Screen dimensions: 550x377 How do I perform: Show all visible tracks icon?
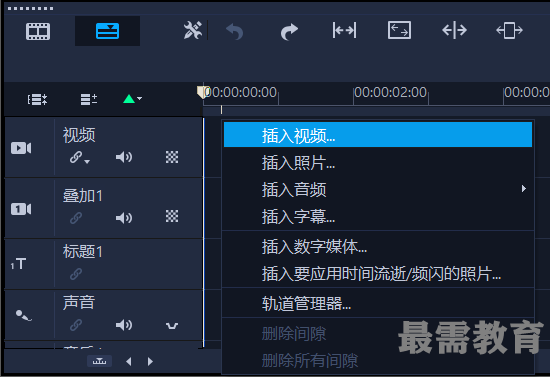tap(37, 100)
